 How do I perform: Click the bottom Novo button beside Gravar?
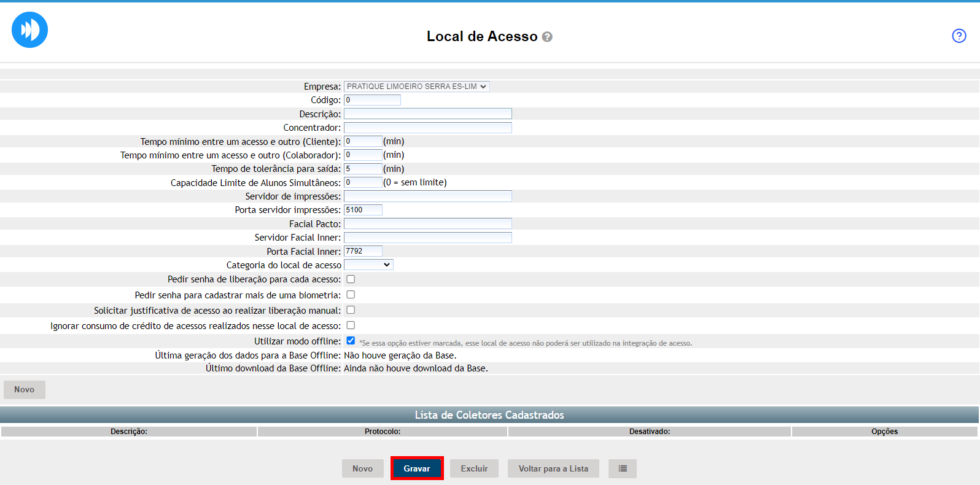[x=362, y=468]
